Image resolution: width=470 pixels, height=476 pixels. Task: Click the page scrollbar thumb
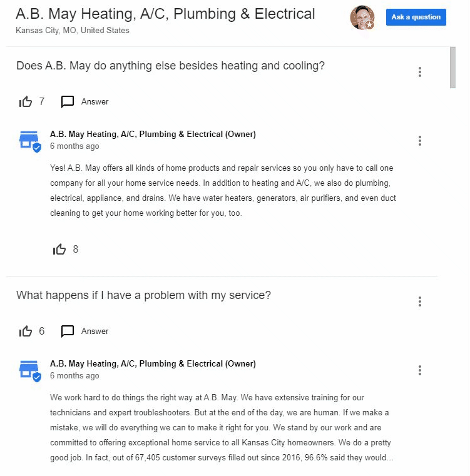(x=452, y=68)
